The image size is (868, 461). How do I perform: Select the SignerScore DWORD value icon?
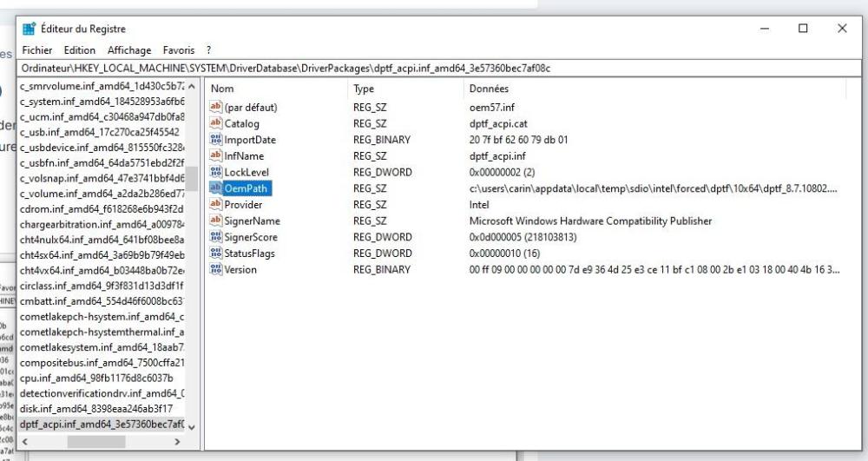216,237
